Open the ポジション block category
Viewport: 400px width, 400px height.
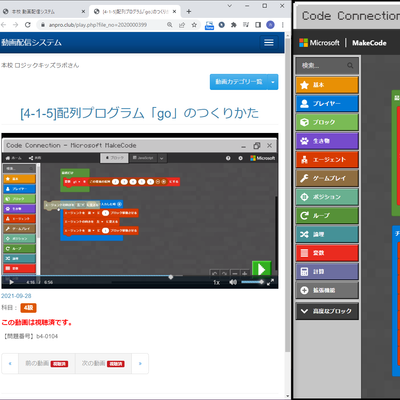(327, 197)
